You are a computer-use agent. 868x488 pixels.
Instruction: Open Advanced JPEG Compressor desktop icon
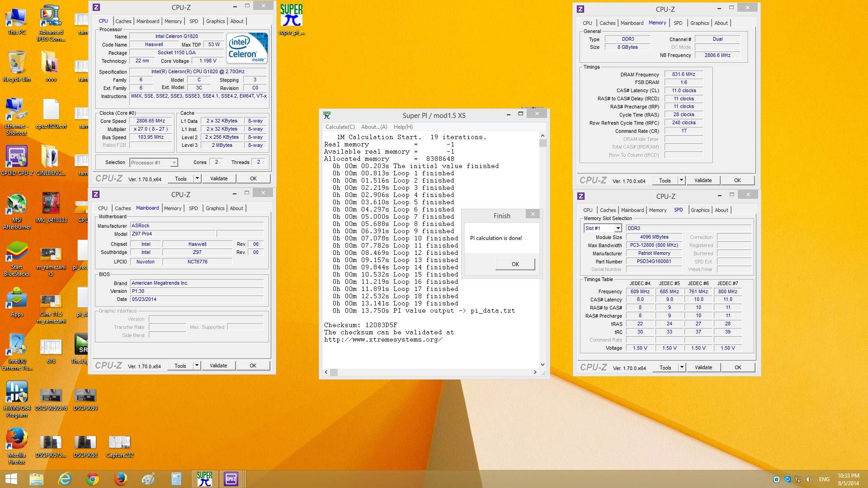point(51,23)
